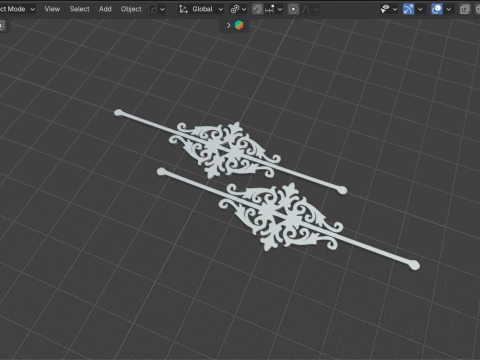Open the Add menu
The height and width of the screenshot is (360, 480).
pyautogui.click(x=105, y=9)
